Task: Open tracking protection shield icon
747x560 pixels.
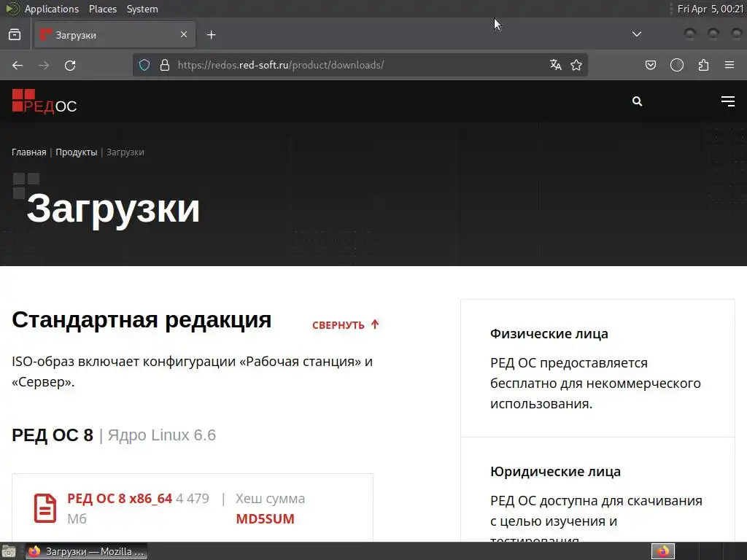Action: (x=144, y=65)
